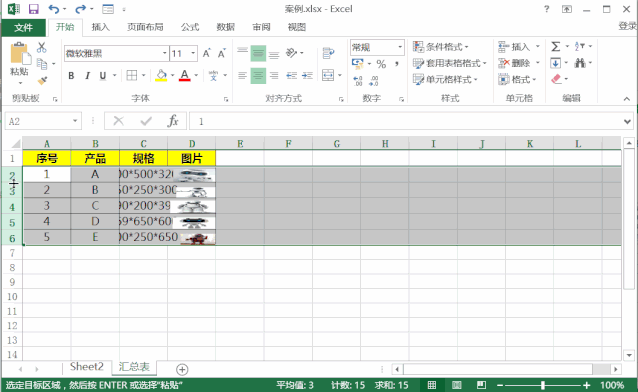Click the yellow fill color button
638x392 pixels.
pos(161,76)
